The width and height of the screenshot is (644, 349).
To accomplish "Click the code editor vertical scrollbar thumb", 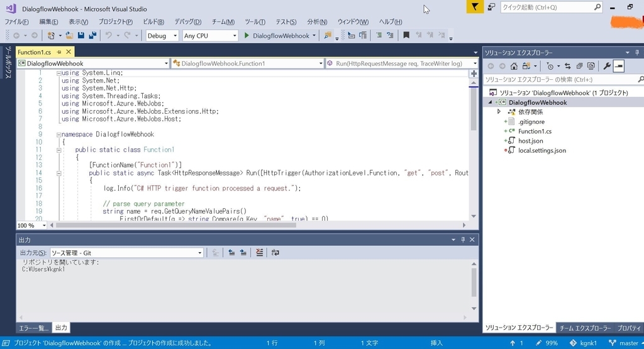I will (x=473, y=108).
